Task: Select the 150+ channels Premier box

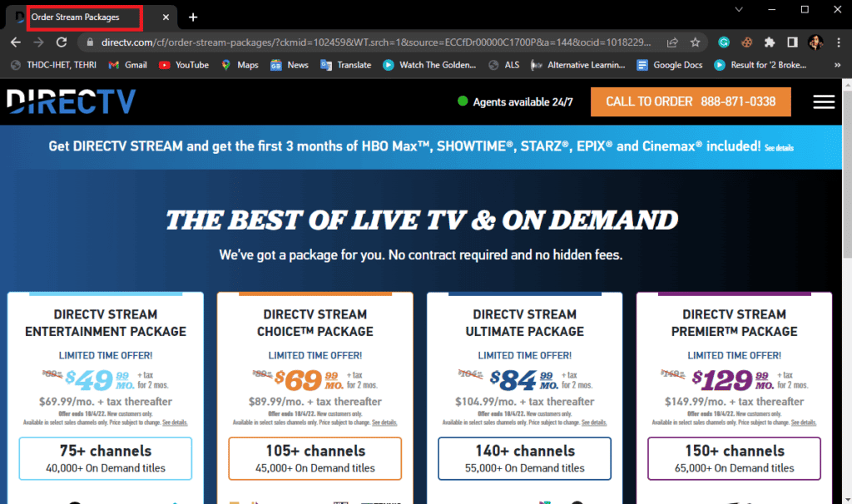Action: (735, 458)
